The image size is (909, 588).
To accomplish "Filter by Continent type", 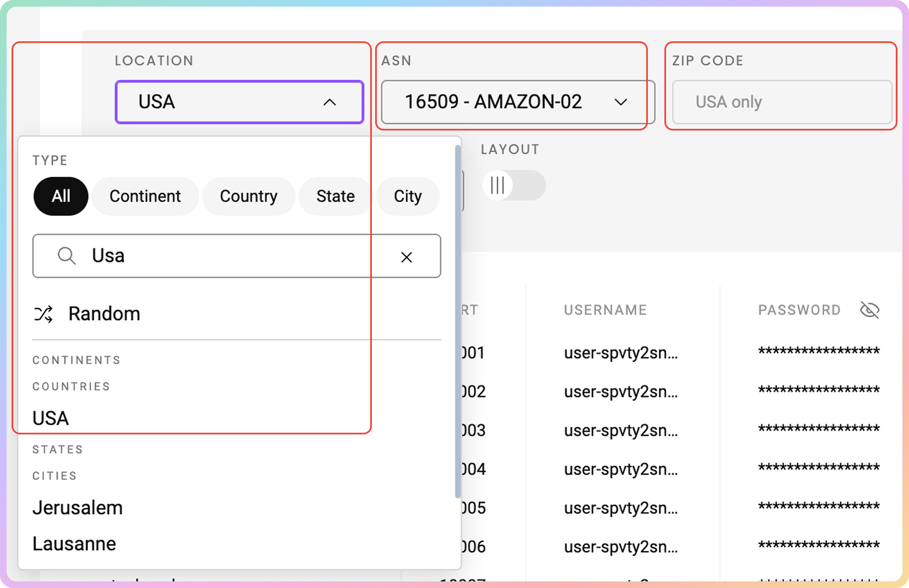I will point(145,196).
